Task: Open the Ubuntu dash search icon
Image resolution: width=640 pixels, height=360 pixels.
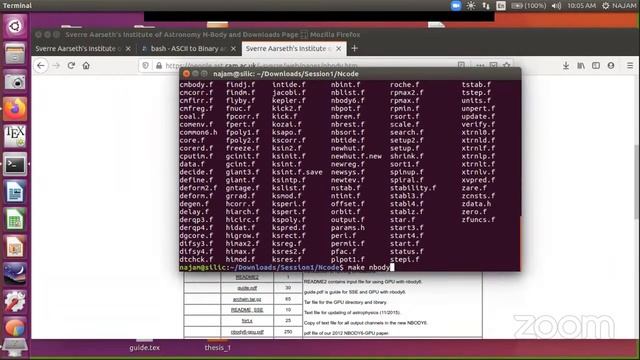Action: pos(15,27)
